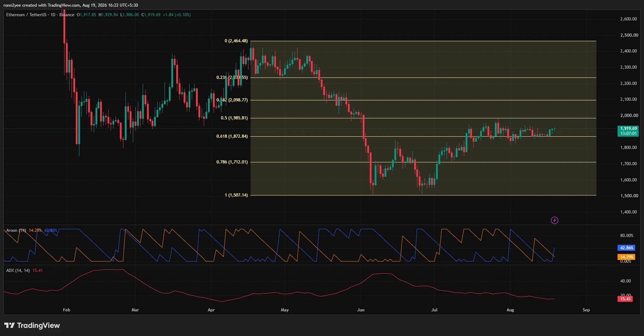
Task: Click the Feb marker on time axis
Action: coord(67,310)
